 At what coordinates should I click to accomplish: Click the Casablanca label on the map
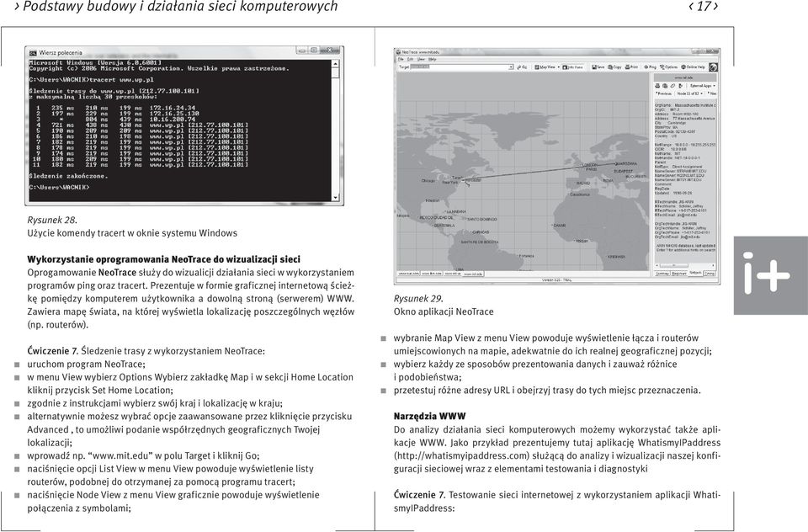(x=580, y=194)
